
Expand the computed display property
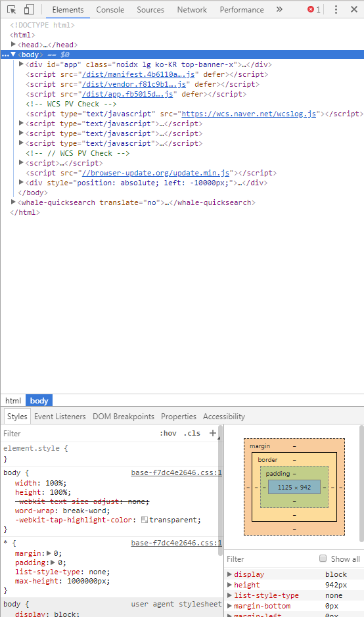pos(229,574)
